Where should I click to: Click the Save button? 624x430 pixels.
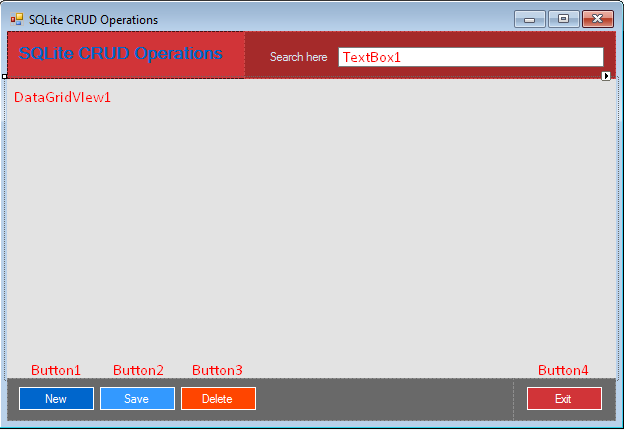click(x=137, y=399)
